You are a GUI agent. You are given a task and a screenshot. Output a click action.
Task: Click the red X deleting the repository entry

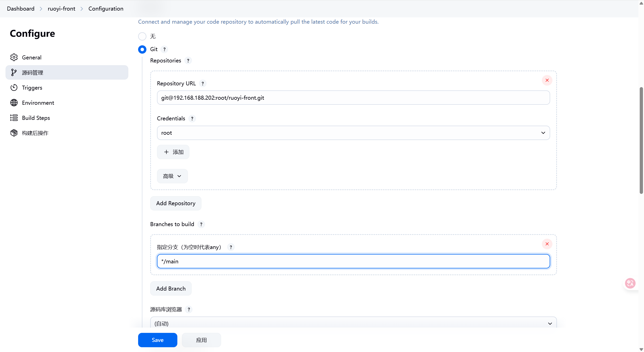coord(547,80)
